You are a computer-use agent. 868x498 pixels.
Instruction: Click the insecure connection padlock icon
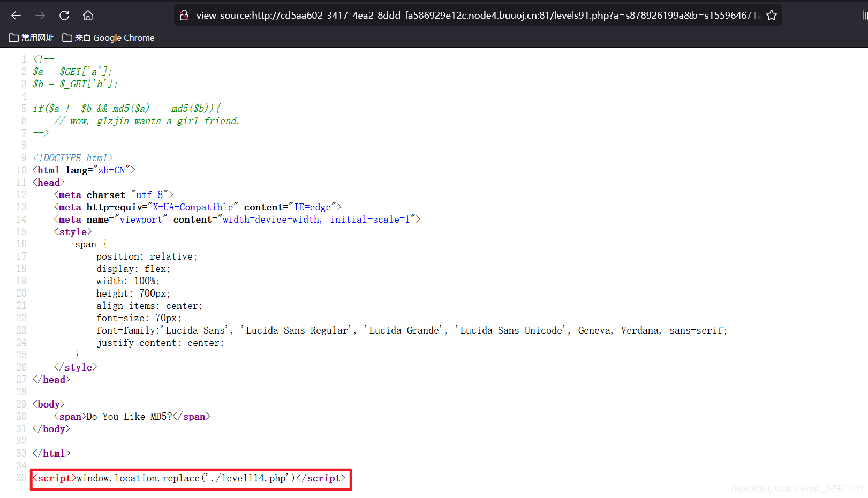click(x=184, y=16)
